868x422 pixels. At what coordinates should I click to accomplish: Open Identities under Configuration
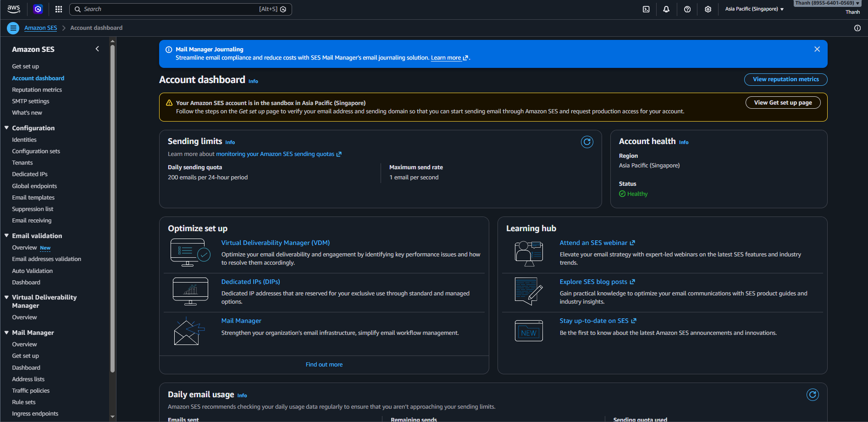pyautogui.click(x=24, y=140)
